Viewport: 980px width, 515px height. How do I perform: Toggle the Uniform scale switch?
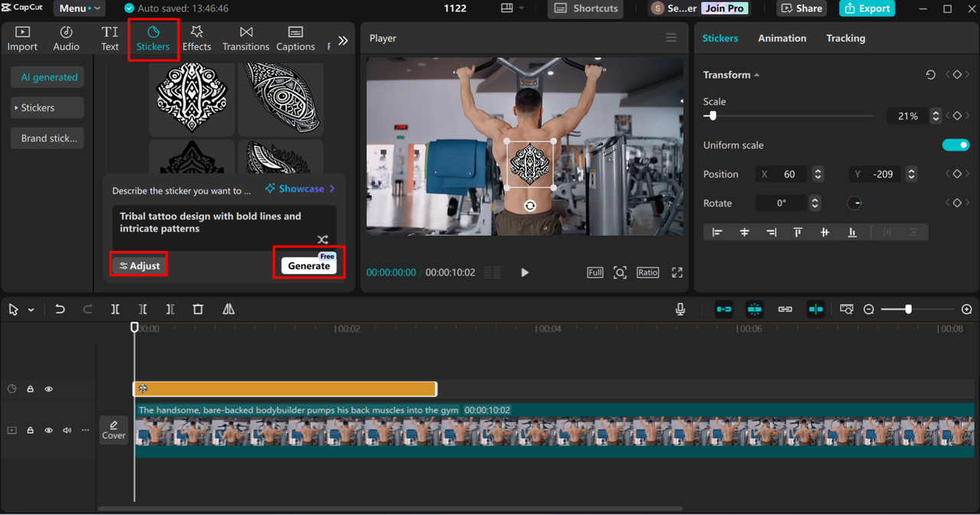point(955,145)
